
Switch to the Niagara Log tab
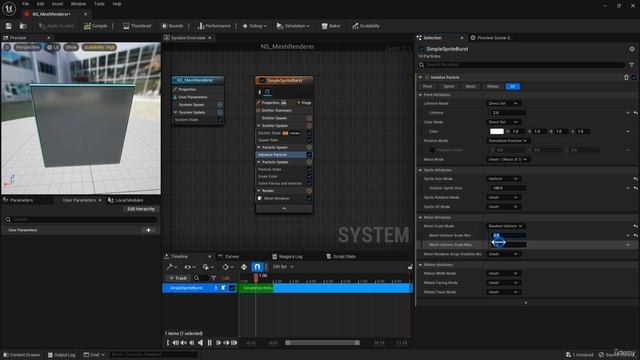tap(287, 256)
